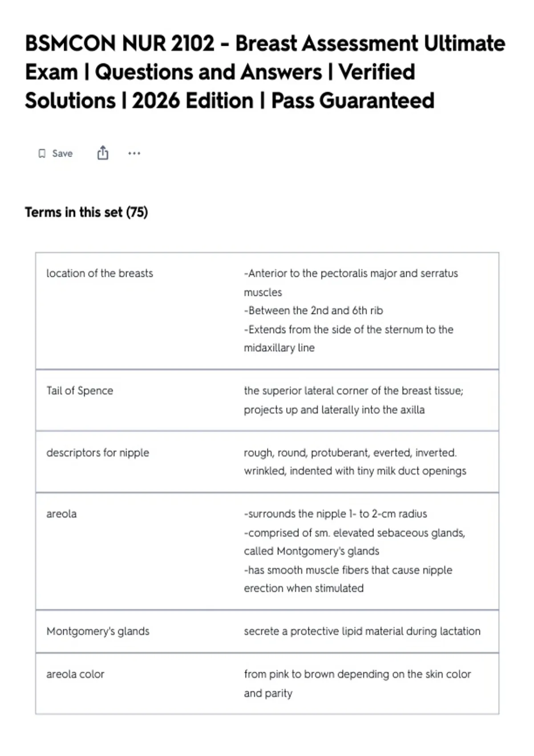
Task: Click the 'Terms in this set (75)' heading
Action: coord(86,212)
